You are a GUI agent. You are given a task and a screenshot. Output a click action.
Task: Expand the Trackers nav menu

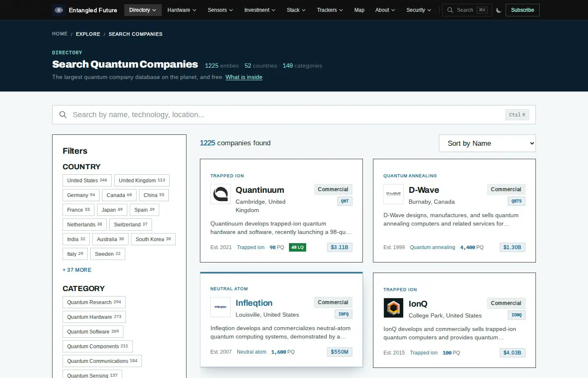[330, 10]
